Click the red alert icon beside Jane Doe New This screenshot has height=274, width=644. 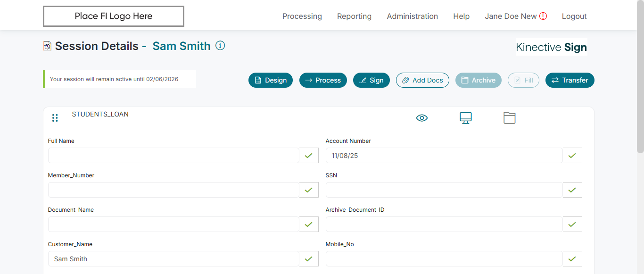543,16
